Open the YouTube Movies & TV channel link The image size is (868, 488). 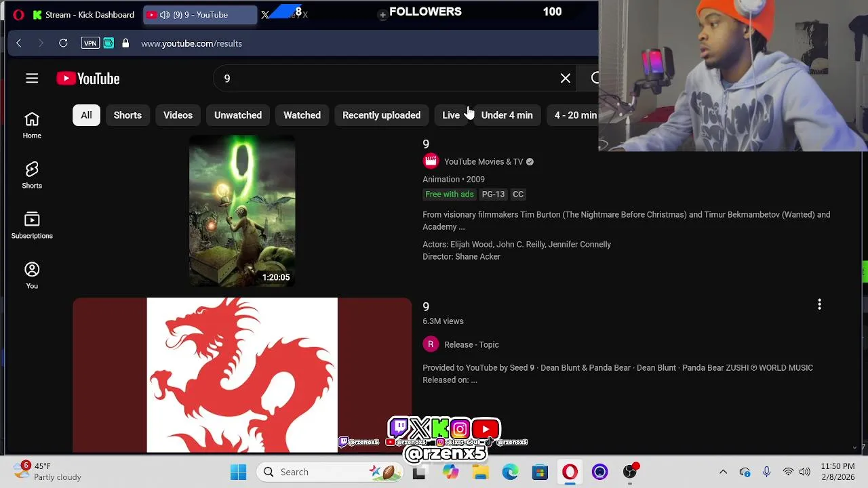(x=484, y=161)
